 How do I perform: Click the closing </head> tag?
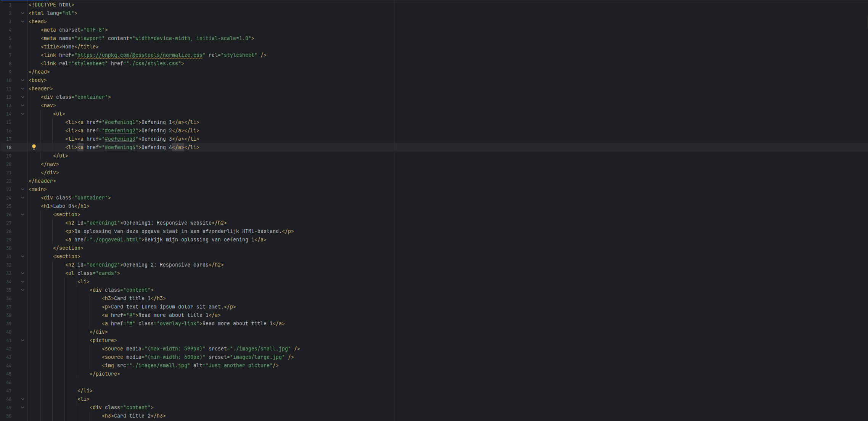pyautogui.click(x=39, y=72)
